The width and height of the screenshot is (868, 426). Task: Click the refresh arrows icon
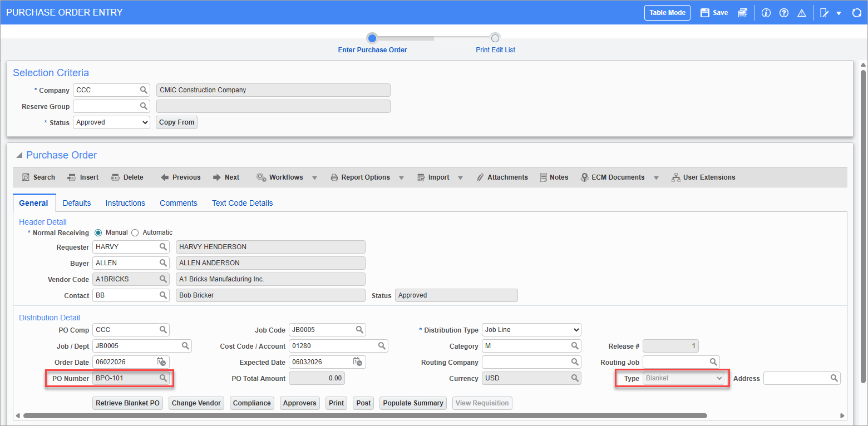[x=857, y=13]
